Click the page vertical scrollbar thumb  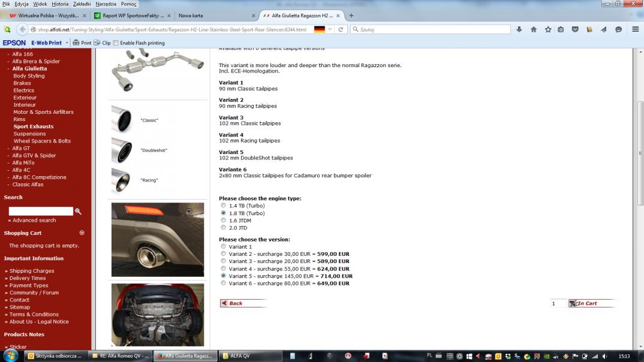pos(640,153)
